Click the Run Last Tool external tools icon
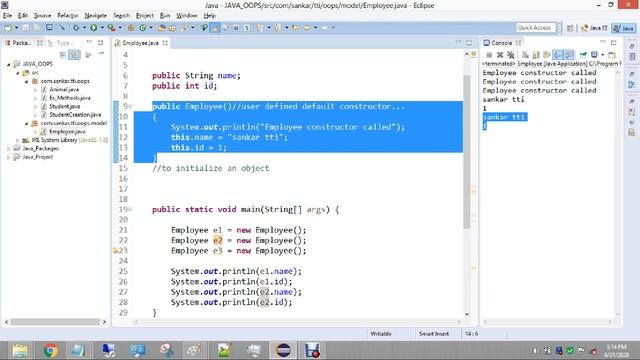The width and height of the screenshot is (640, 360). pos(111,28)
